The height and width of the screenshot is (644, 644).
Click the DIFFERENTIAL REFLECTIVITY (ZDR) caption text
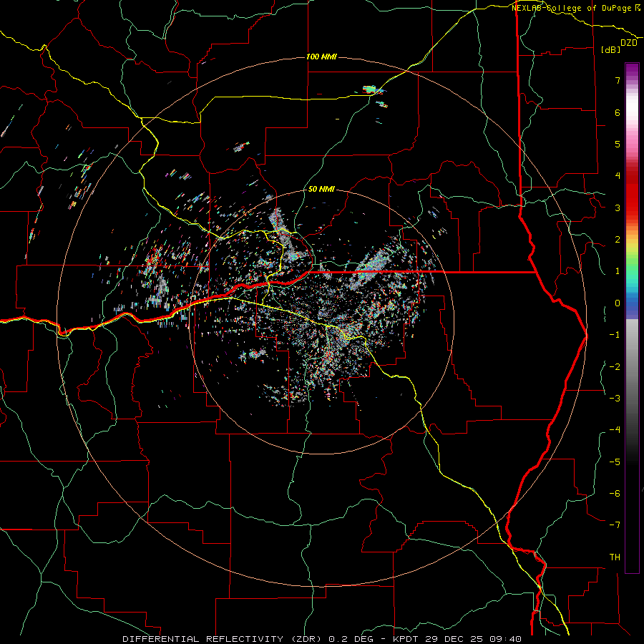tap(223, 639)
